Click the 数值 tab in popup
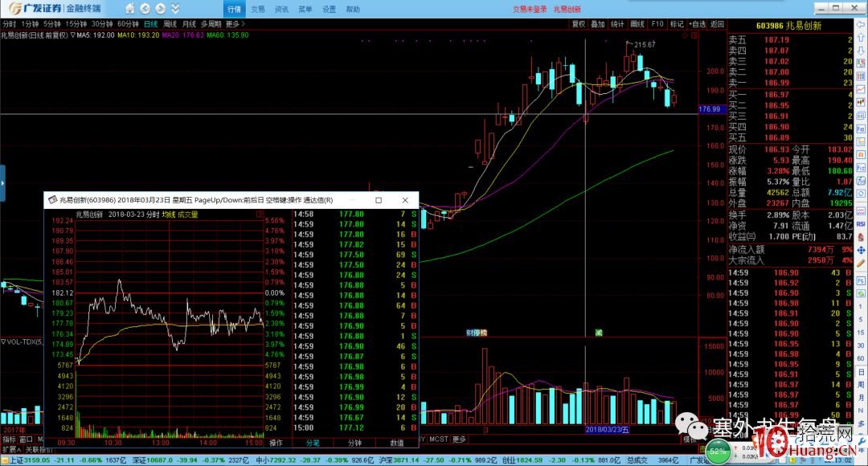The height and width of the screenshot is (466, 868). tap(397, 443)
